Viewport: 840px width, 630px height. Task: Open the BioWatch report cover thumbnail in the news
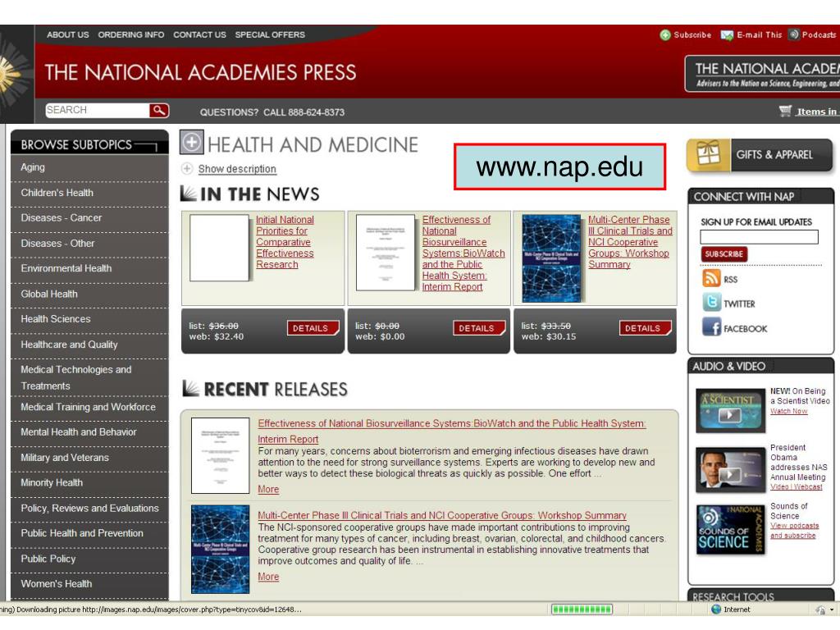pos(386,253)
